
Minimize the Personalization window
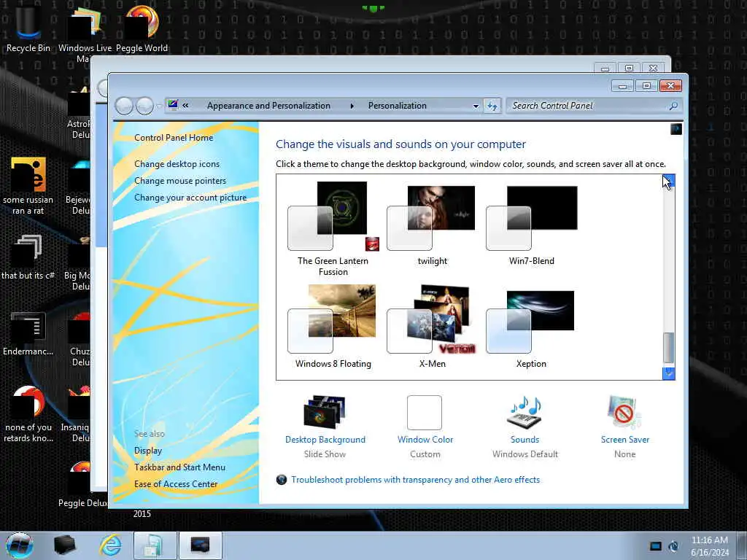click(x=622, y=86)
